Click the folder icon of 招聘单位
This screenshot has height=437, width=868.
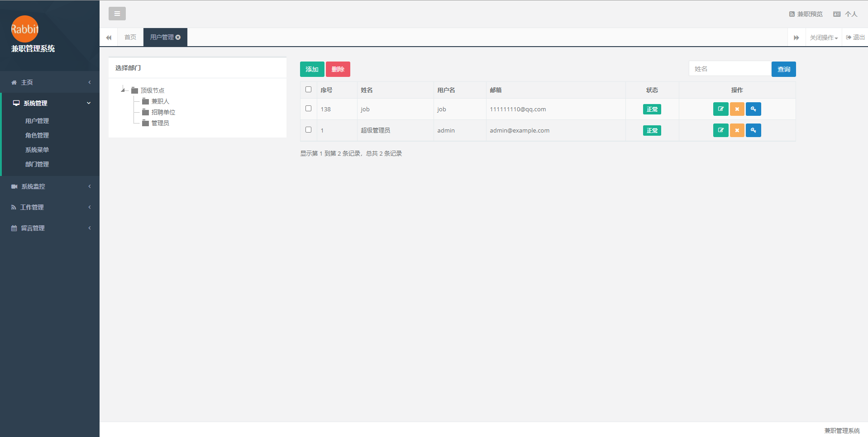pos(145,112)
